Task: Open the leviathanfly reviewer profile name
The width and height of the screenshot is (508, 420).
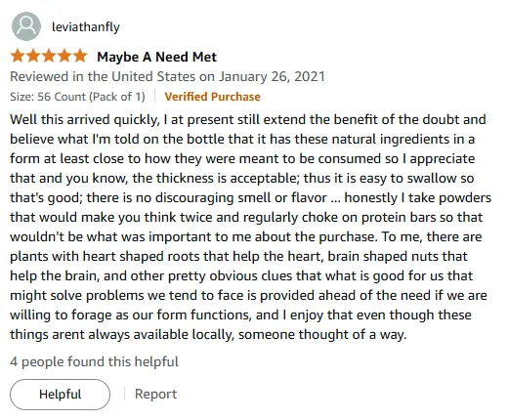Action: (86, 26)
